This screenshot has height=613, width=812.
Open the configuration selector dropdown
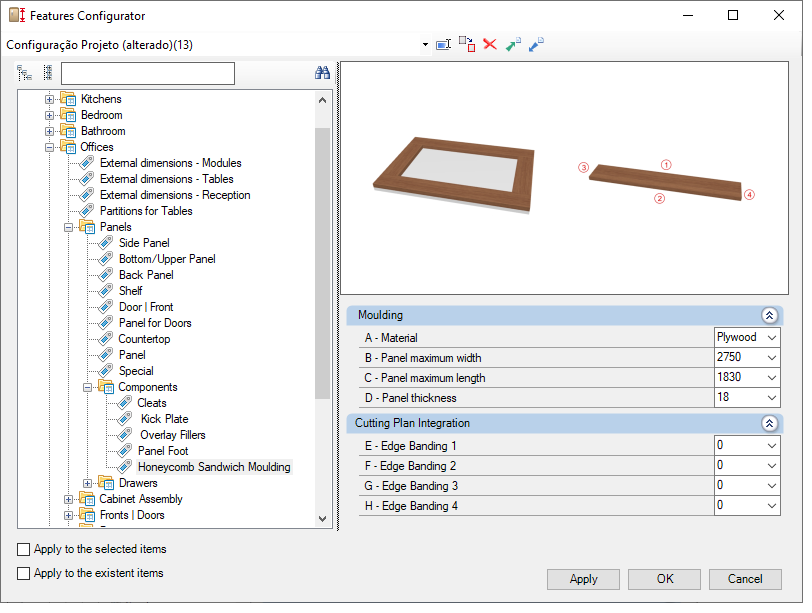pos(425,45)
